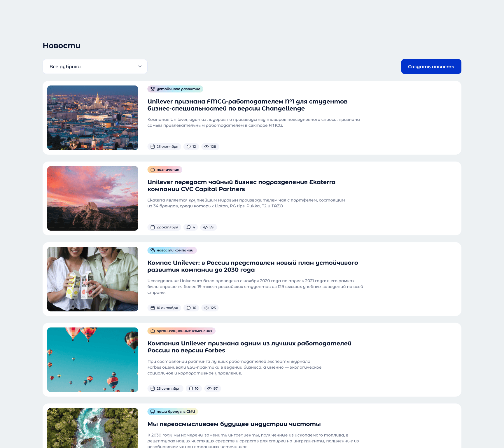Click the calendar icon next to 25 сентября
This screenshot has height=448, width=504.
point(153,388)
